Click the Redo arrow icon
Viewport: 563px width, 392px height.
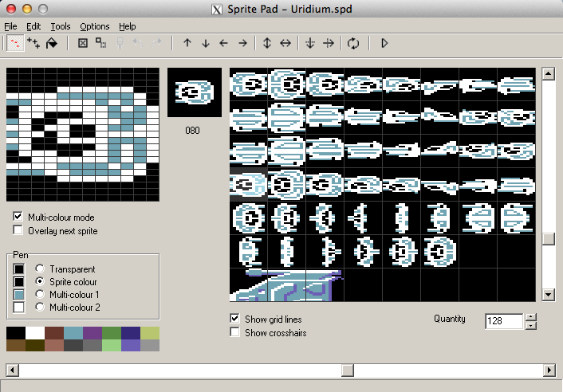(x=156, y=43)
